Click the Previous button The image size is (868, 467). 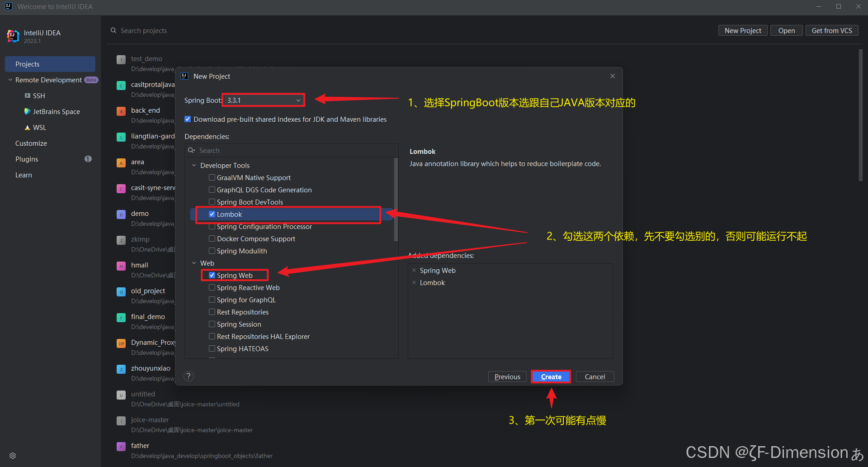pyautogui.click(x=507, y=376)
